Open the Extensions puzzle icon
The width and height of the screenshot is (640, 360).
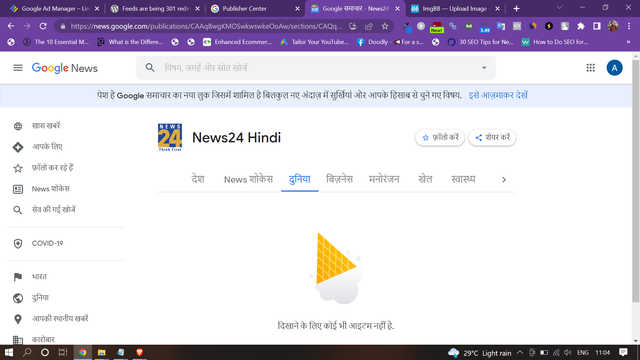(x=580, y=26)
